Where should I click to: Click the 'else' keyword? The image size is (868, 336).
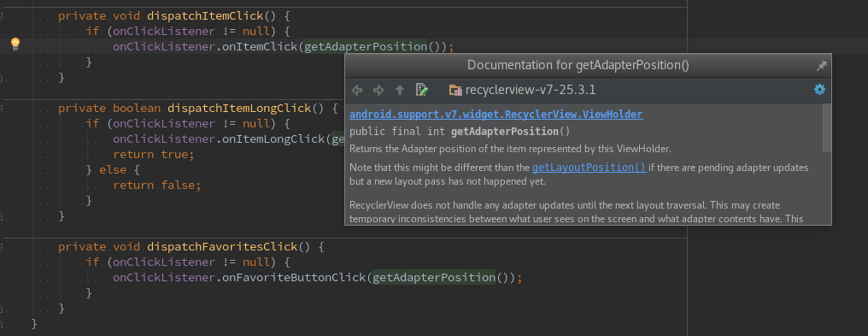click(x=113, y=170)
